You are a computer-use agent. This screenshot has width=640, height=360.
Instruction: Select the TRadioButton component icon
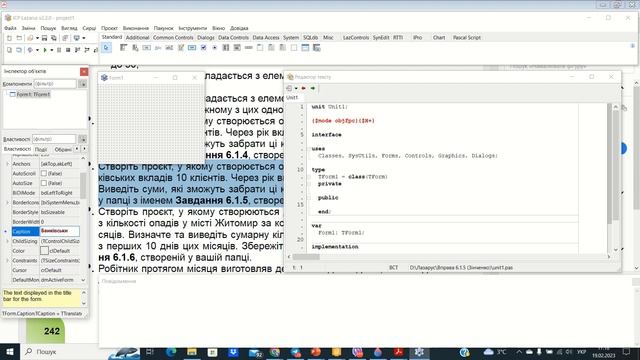pyautogui.click(x=215, y=48)
